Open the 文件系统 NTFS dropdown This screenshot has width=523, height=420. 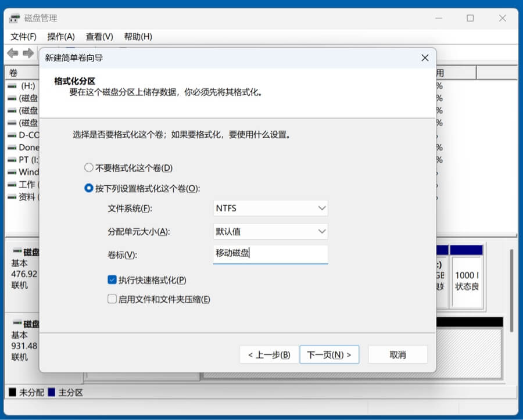(x=270, y=208)
